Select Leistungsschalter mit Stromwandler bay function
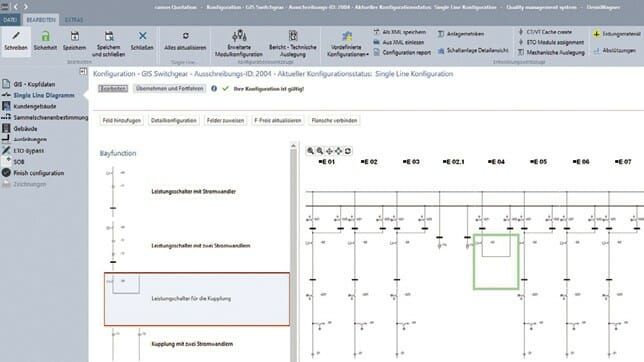 click(x=196, y=191)
